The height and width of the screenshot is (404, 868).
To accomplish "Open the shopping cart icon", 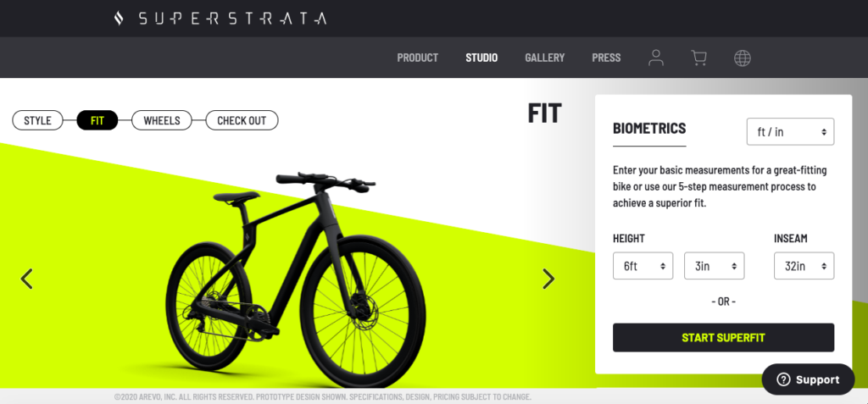I will (699, 58).
